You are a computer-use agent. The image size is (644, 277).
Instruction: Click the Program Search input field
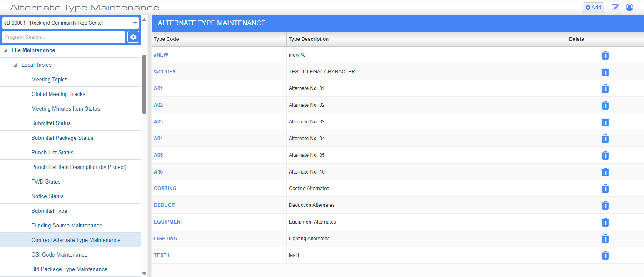click(64, 37)
